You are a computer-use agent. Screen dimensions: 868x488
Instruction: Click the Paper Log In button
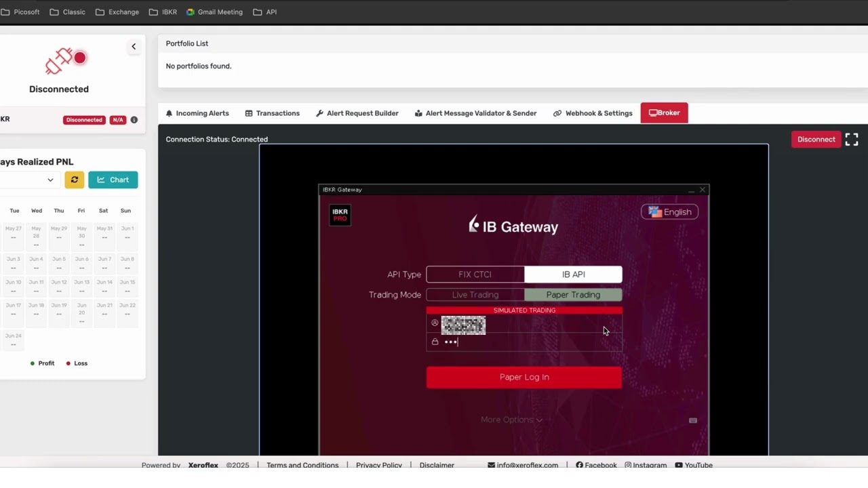click(524, 378)
